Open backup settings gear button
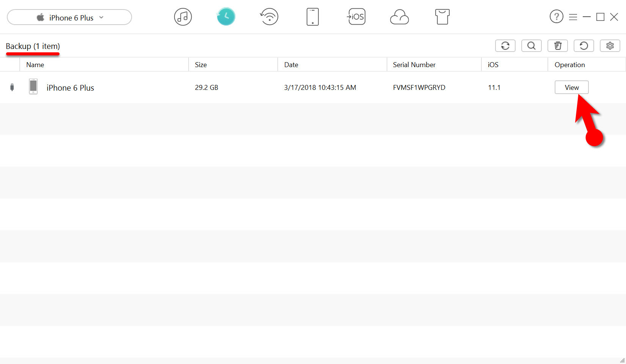The height and width of the screenshot is (364, 626). click(x=610, y=46)
